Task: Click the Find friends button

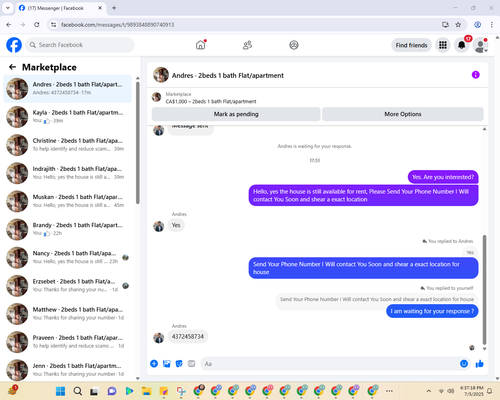Action: 411,45
